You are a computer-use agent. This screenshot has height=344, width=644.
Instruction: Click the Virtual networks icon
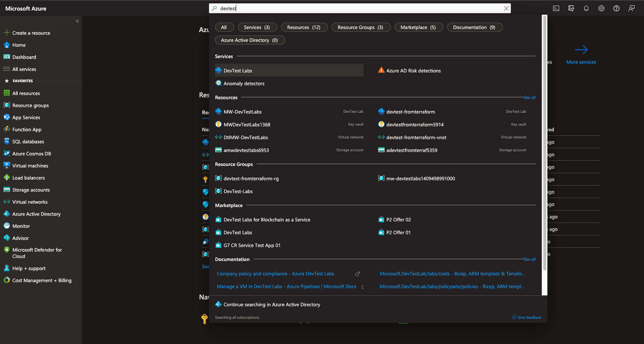[6, 202]
